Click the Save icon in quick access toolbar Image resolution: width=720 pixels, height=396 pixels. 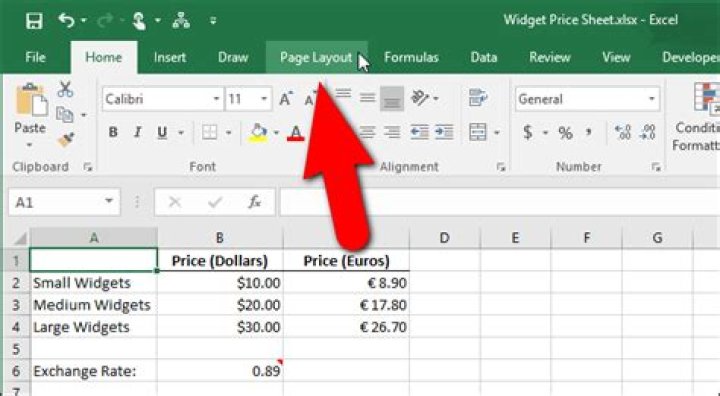(34, 21)
